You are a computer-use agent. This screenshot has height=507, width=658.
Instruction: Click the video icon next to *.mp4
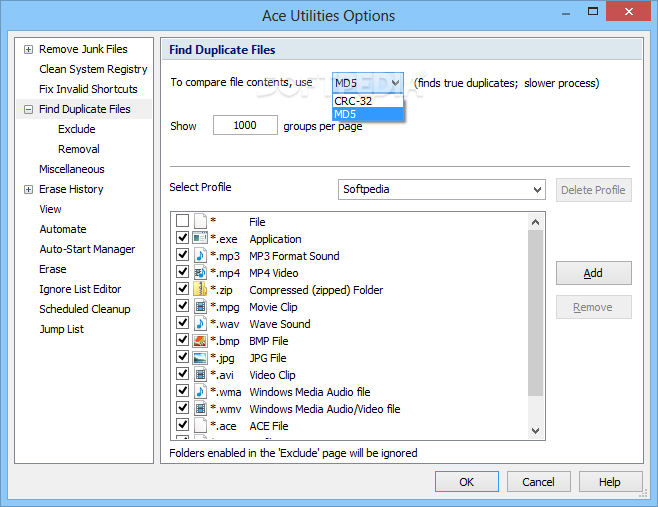pyautogui.click(x=200, y=272)
